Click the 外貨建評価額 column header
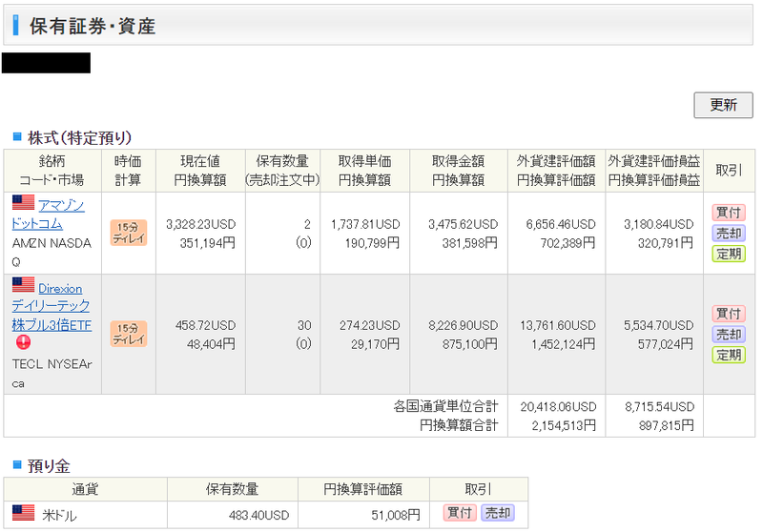763x532 pixels. tap(556, 171)
